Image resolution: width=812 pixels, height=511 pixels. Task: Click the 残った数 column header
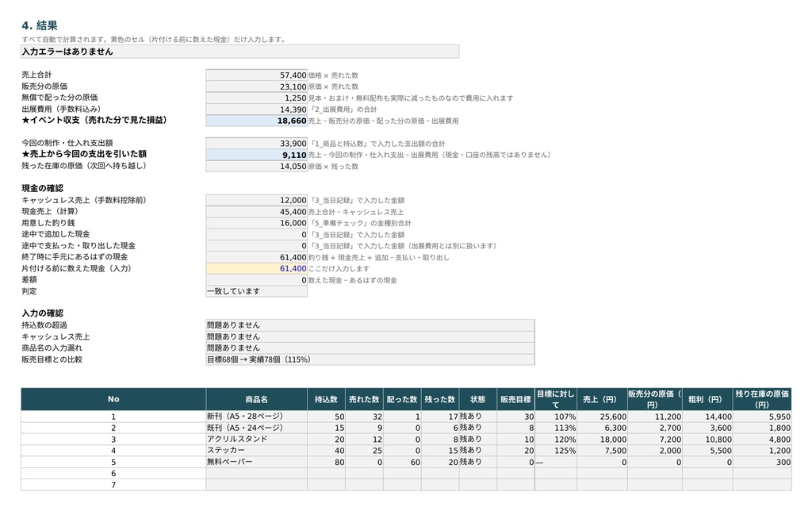439,399
